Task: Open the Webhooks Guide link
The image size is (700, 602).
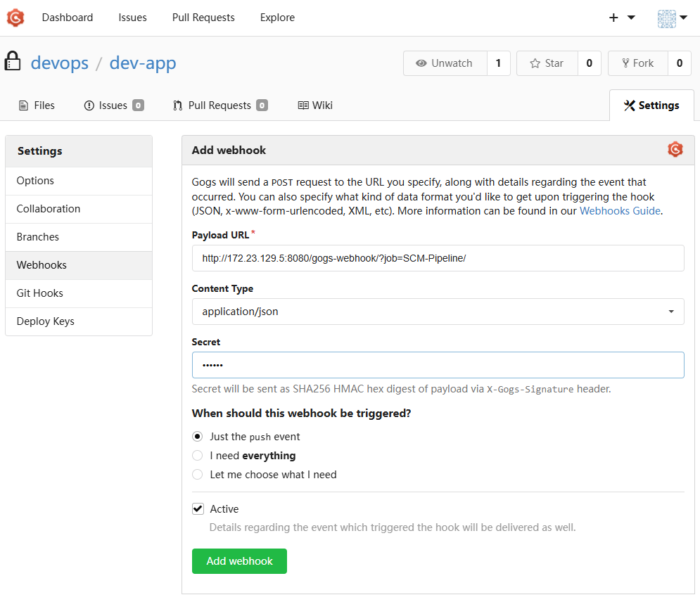Action: tap(620, 210)
